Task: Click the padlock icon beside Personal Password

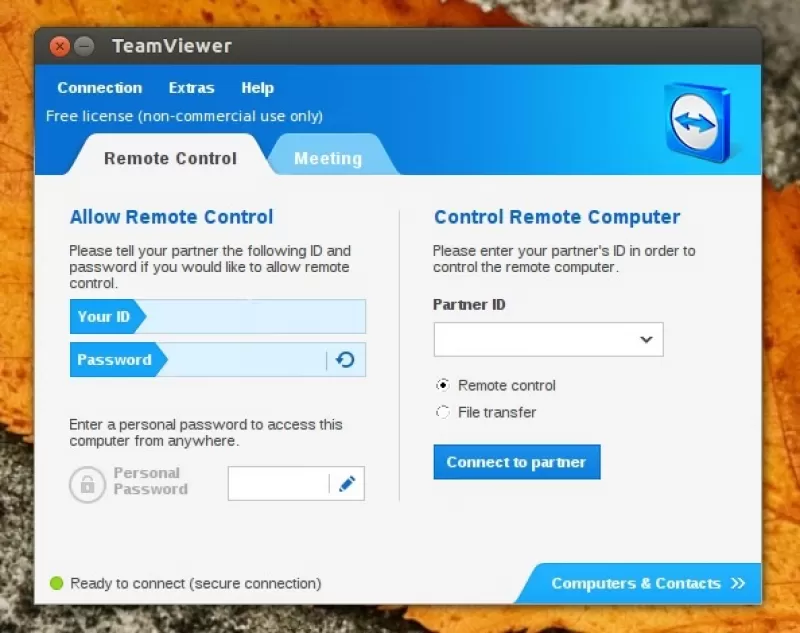Action: tap(87, 483)
